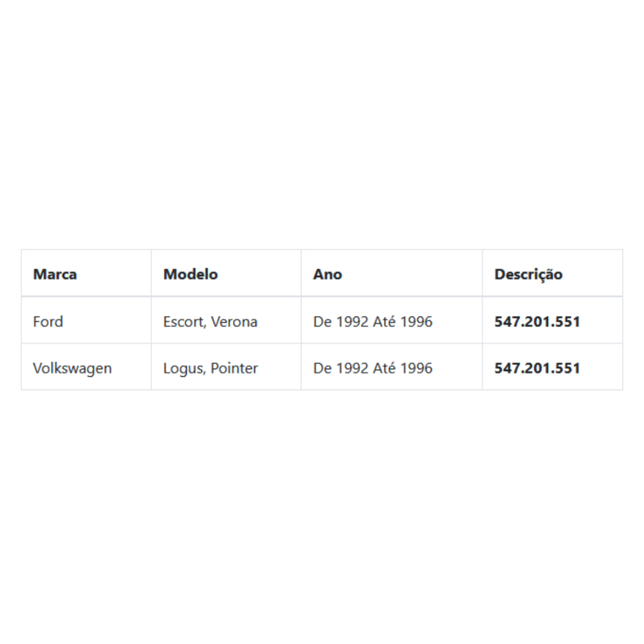
Task: Click year 1996 in the Ford row
Action: click(x=416, y=321)
